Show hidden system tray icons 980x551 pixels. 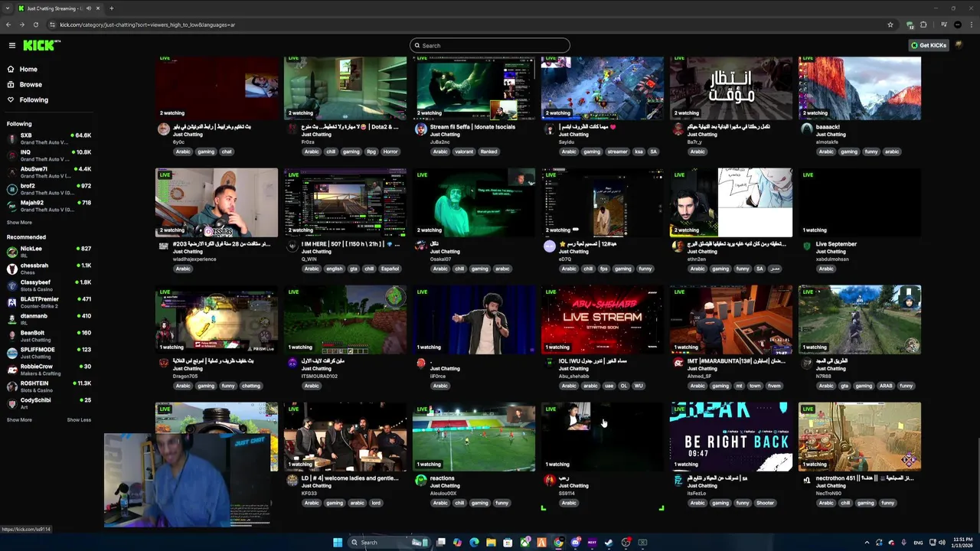point(867,543)
